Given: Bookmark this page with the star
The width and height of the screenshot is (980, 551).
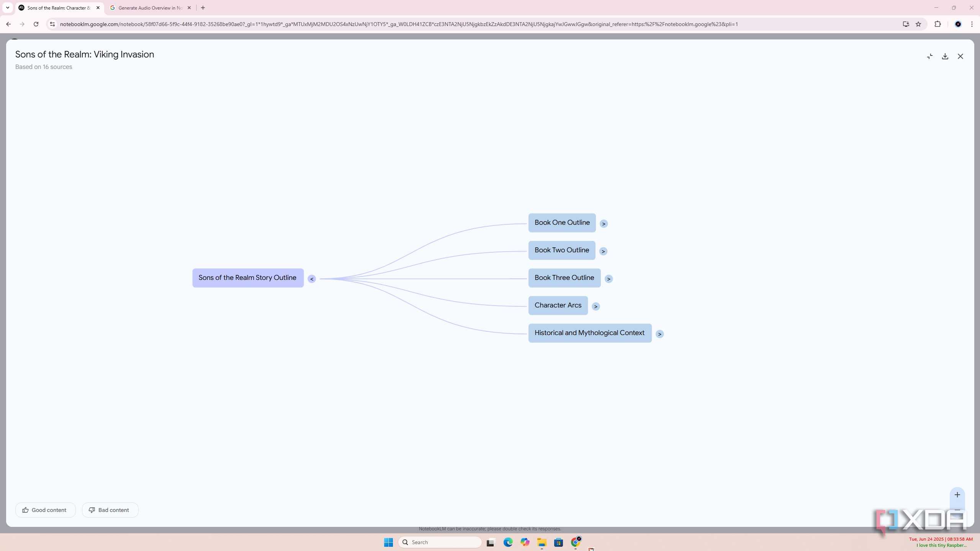Looking at the screenshot, I should (x=918, y=24).
